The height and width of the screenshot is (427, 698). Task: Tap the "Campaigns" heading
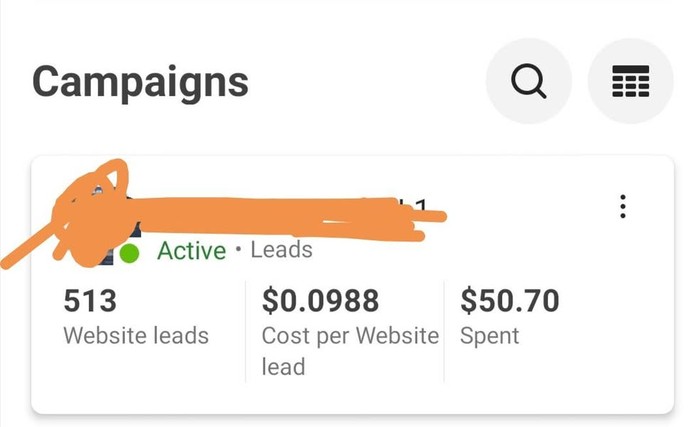(140, 82)
